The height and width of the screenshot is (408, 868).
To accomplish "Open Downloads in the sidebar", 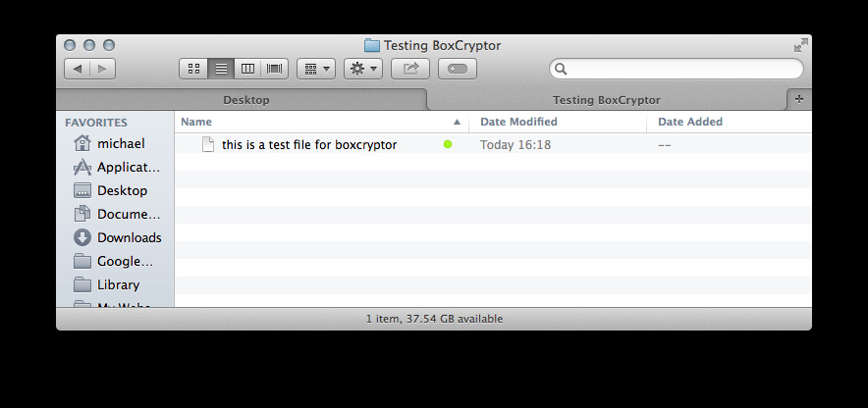I will point(118,237).
